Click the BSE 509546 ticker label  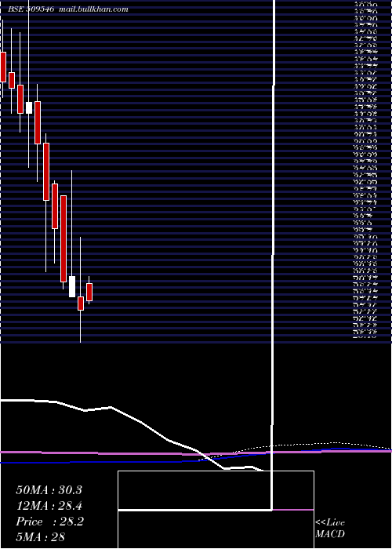pyautogui.click(x=31, y=9)
